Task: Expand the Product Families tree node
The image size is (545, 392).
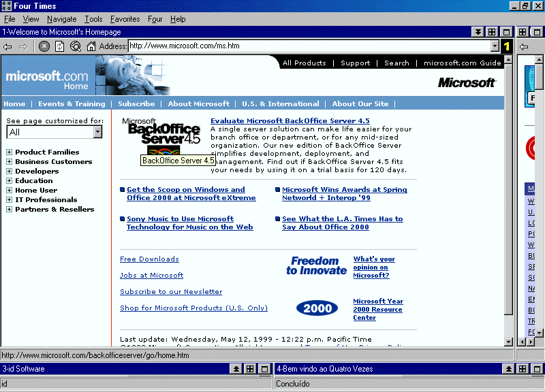Action: [x=10, y=152]
